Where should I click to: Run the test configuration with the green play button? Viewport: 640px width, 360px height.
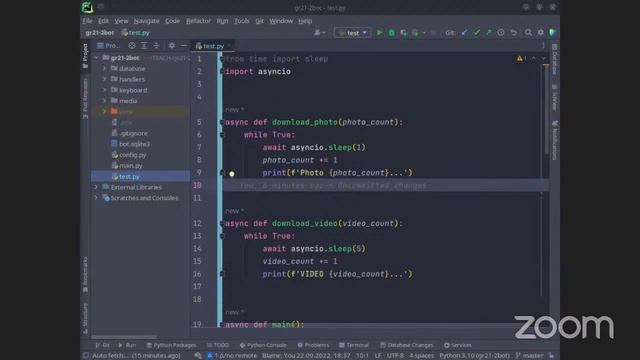tap(379, 33)
